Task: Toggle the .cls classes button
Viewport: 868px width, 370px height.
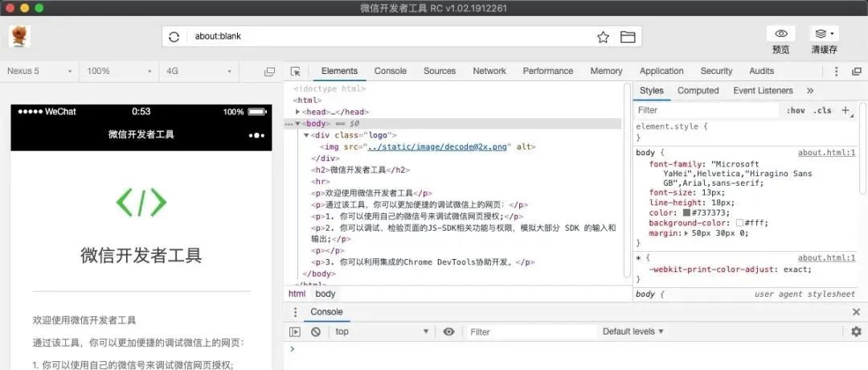Action: pyautogui.click(x=822, y=110)
